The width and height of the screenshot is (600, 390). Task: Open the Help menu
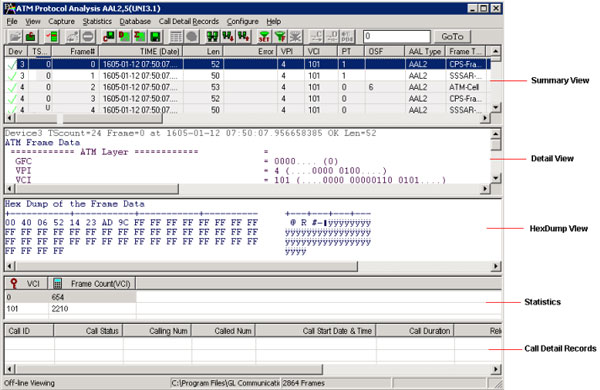coord(274,21)
